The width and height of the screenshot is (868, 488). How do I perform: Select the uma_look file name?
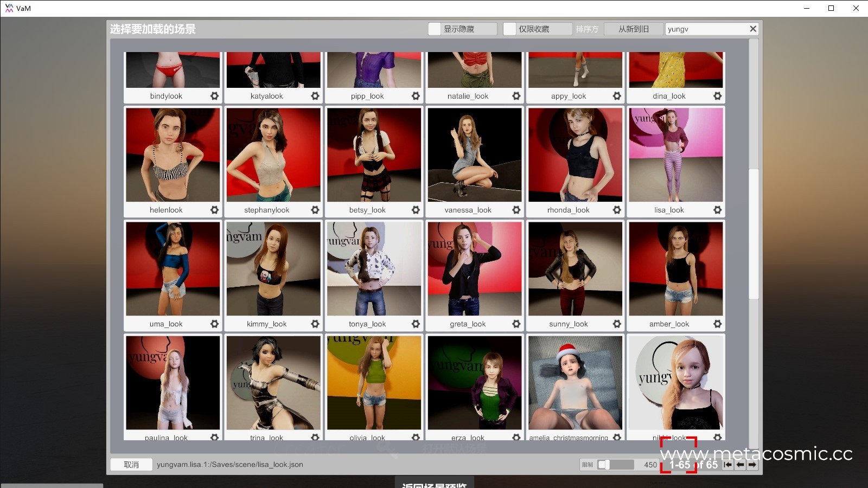point(166,324)
